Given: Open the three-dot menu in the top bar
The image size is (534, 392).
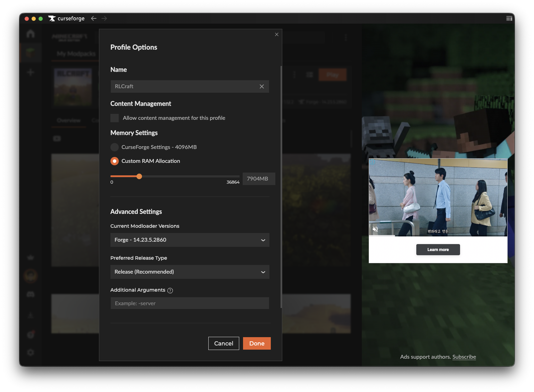Looking at the screenshot, I should point(346,37).
